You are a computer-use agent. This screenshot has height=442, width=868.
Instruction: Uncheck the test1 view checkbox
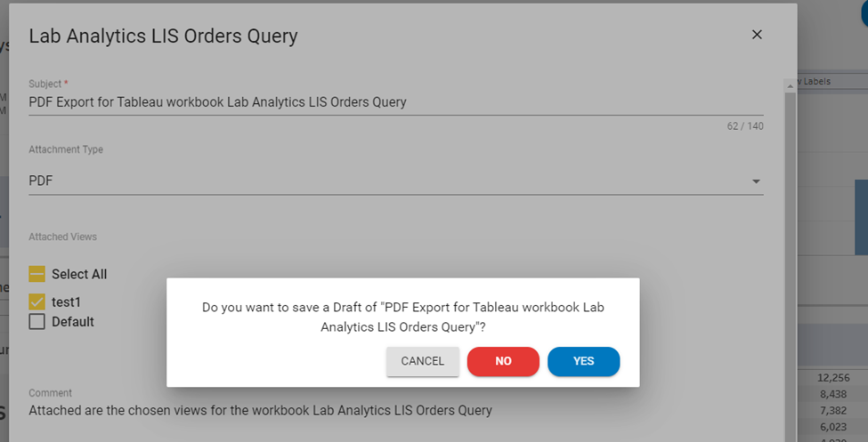[37, 301]
